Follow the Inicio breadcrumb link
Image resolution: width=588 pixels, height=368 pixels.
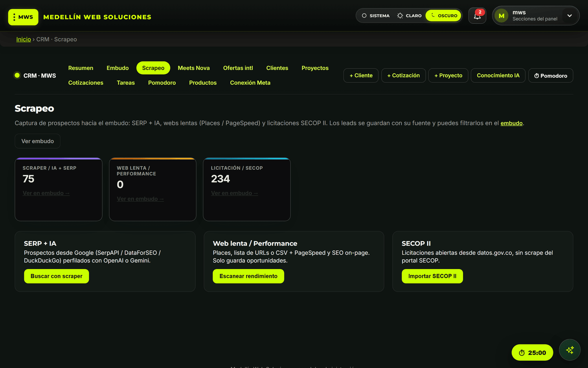[x=24, y=39]
